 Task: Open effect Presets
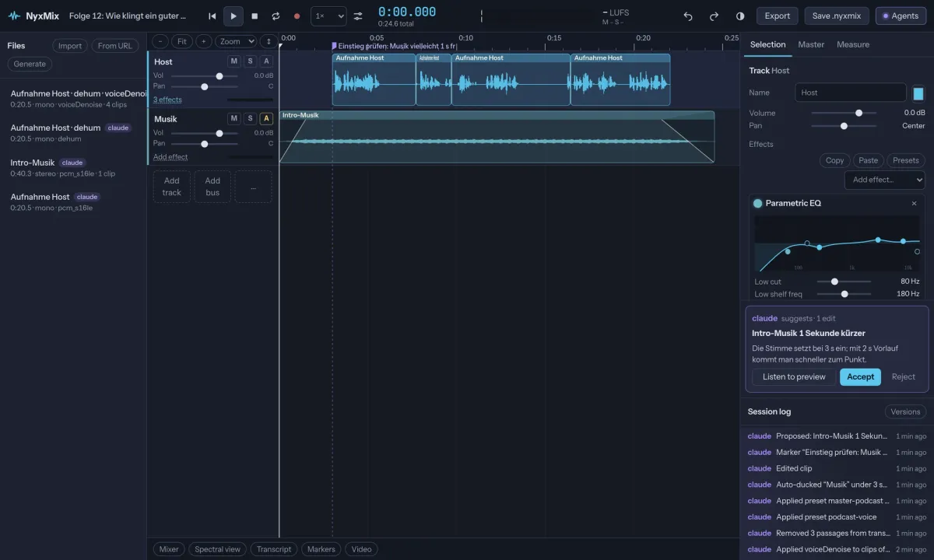[x=906, y=160]
